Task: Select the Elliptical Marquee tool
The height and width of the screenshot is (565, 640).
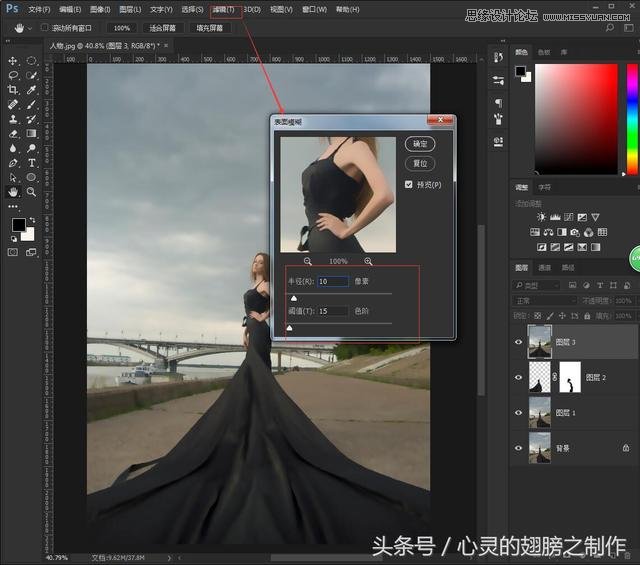Action: [x=31, y=61]
